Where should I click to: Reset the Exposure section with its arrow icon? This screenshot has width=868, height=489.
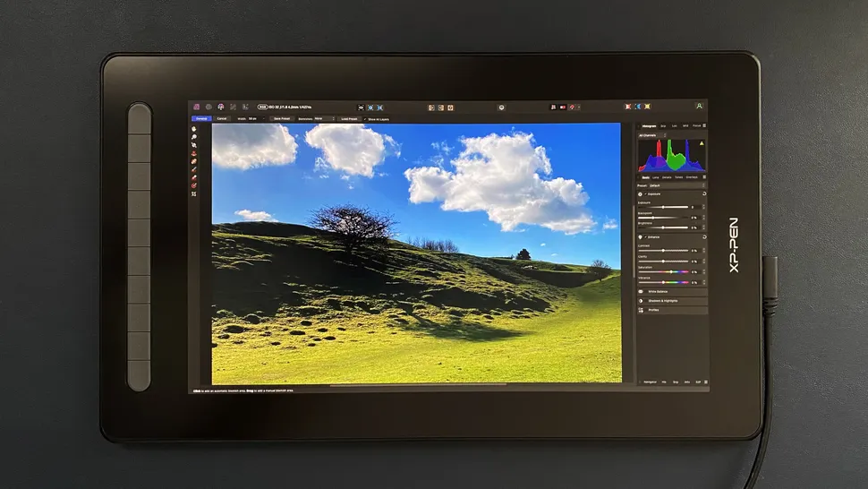pos(704,193)
